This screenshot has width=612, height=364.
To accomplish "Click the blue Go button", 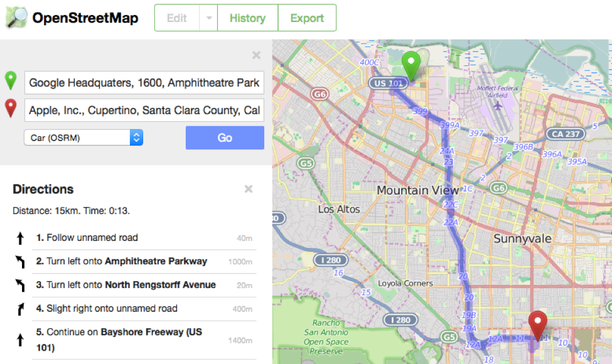I will (225, 137).
